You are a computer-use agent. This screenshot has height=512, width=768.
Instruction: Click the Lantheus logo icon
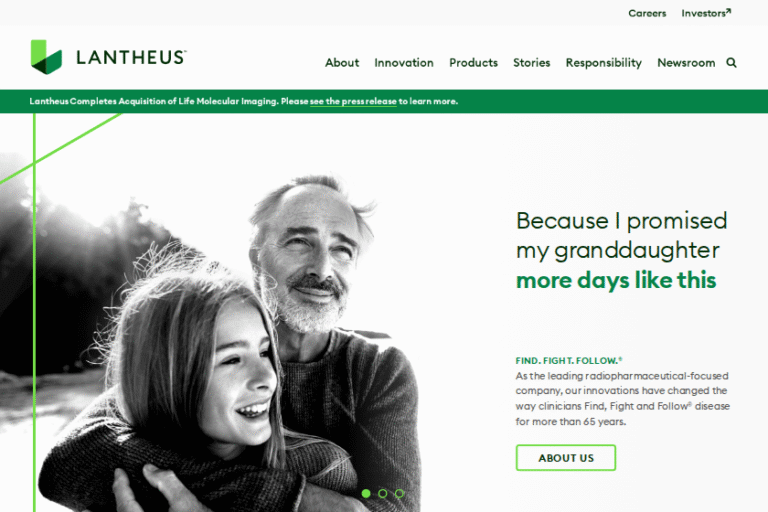pos(46,57)
